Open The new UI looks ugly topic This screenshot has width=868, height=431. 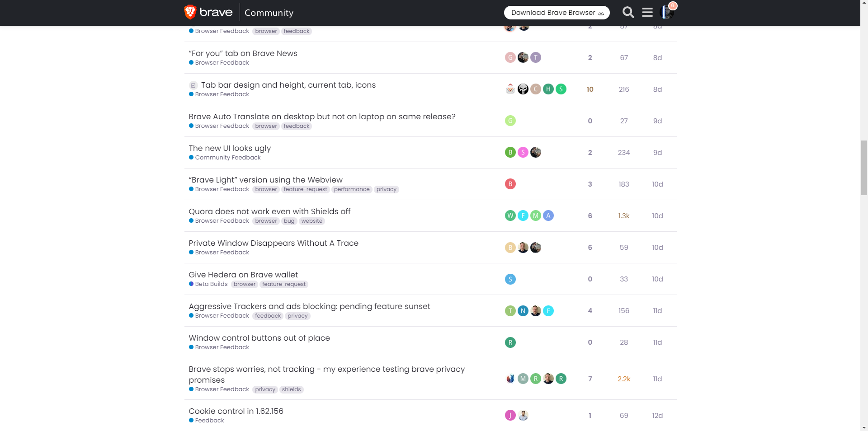tap(230, 148)
